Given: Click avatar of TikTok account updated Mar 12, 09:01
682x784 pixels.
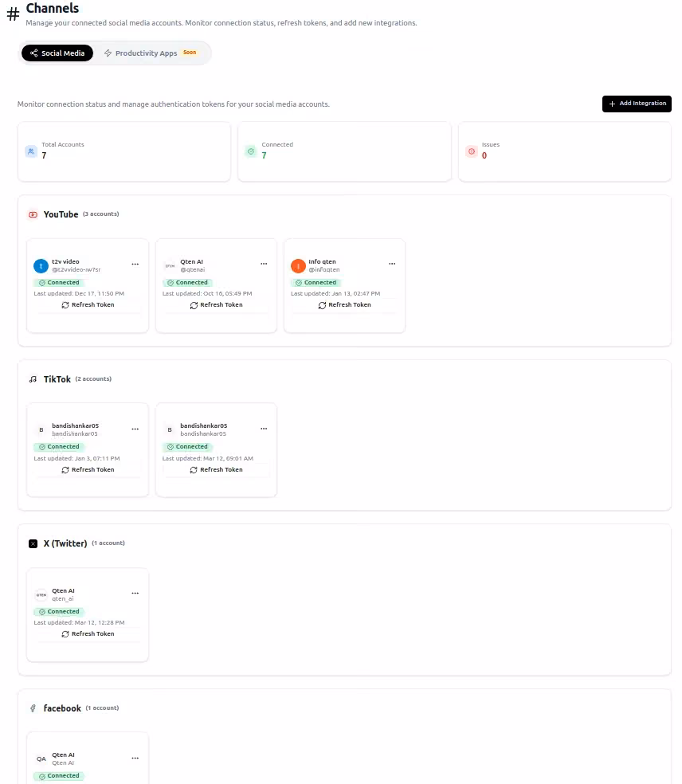Looking at the screenshot, I should click(170, 430).
